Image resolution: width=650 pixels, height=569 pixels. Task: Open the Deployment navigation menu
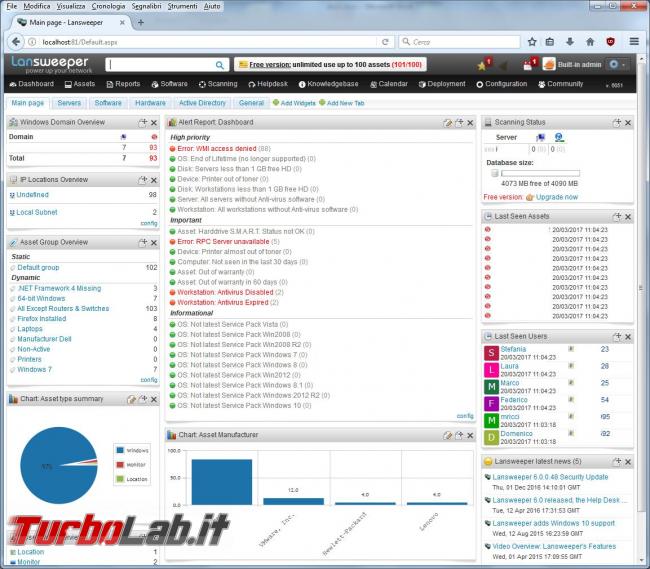[442, 84]
